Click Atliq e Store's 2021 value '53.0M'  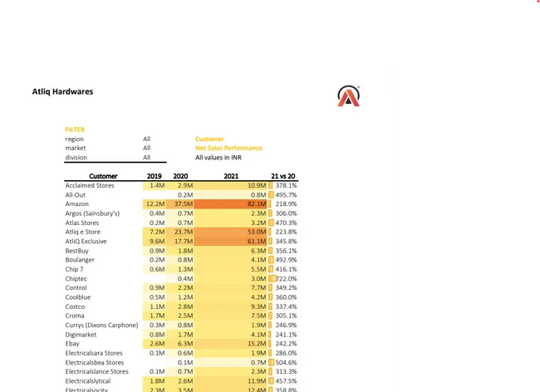tap(257, 232)
